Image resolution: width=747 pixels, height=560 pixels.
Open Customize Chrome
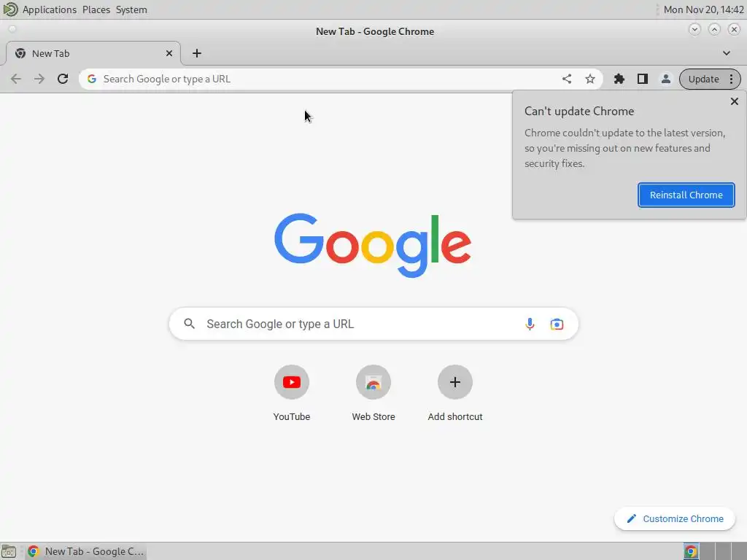pyautogui.click(x=675, y=518)
